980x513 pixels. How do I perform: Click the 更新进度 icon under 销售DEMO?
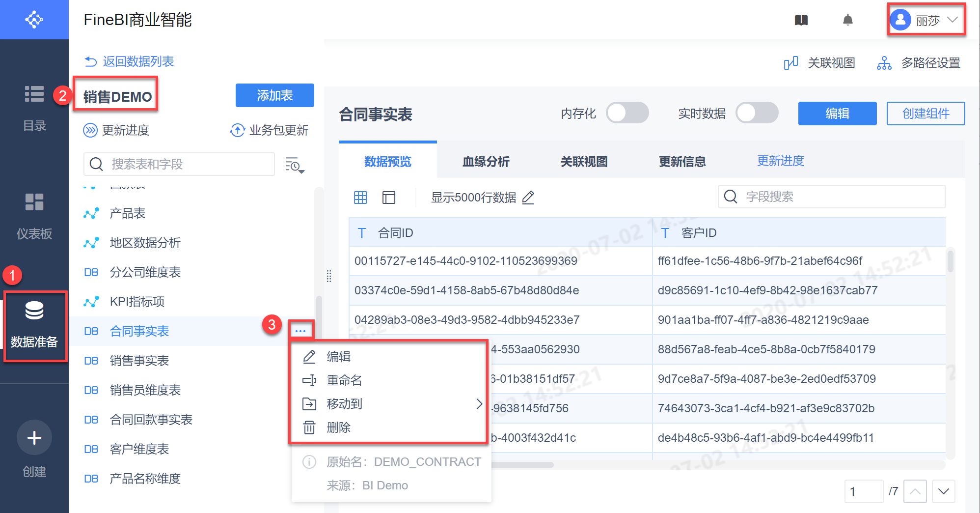90,130
